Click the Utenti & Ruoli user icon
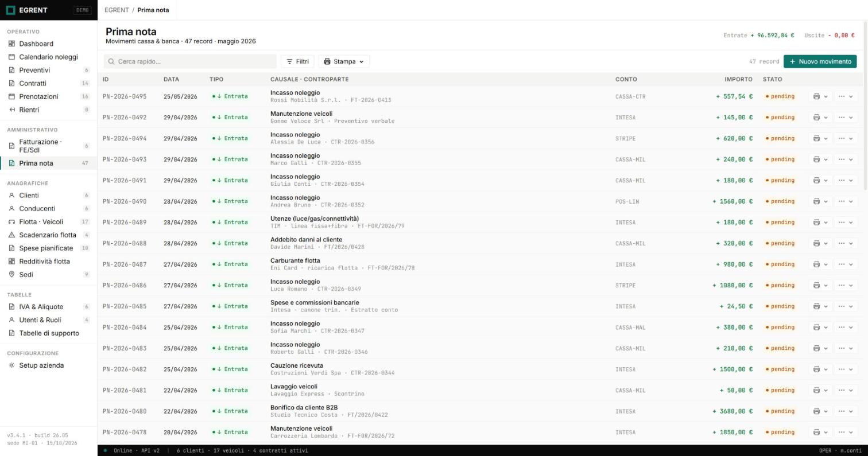This screenshot has width=868, height=456. click(11, 320)
